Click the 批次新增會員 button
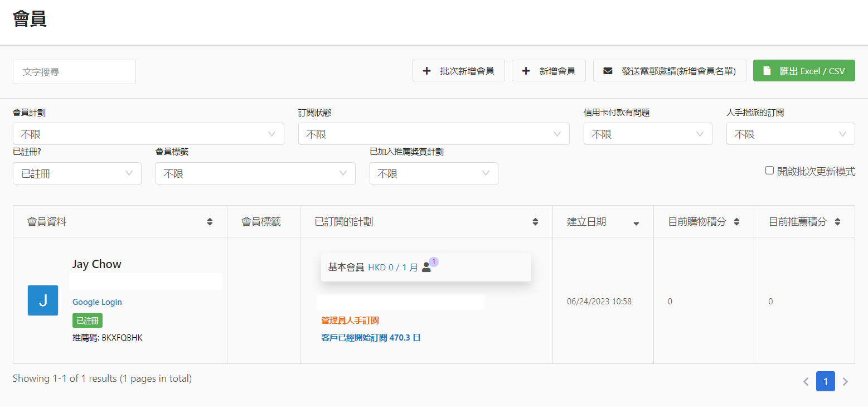This screenshot has width=868, height=408. click(x=458, y=71)
